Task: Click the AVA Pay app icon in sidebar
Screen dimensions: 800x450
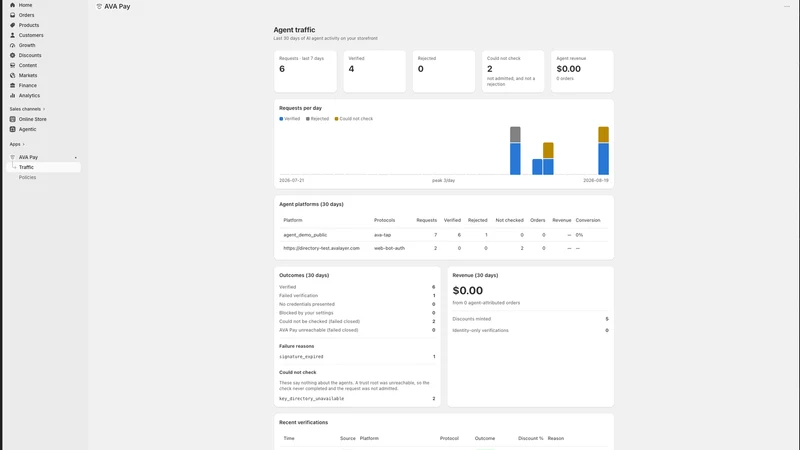Action: pyautogui.click(x=13, y=157)
